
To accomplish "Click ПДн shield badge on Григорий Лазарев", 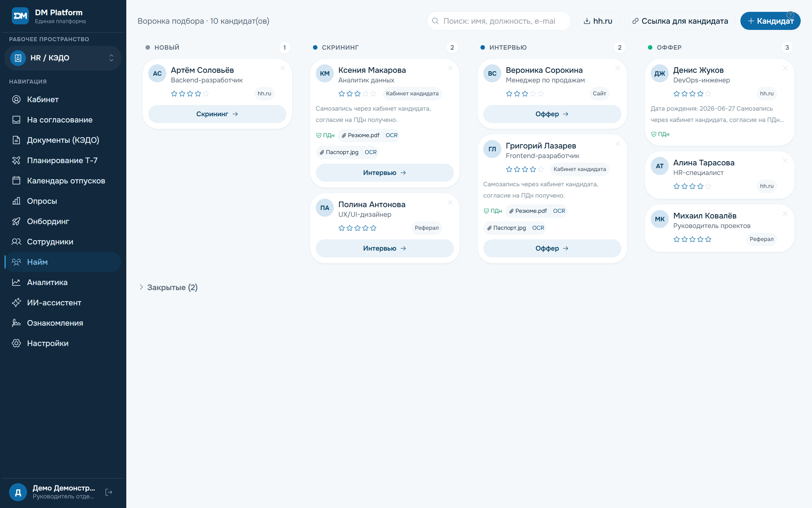I will (493, 211).
